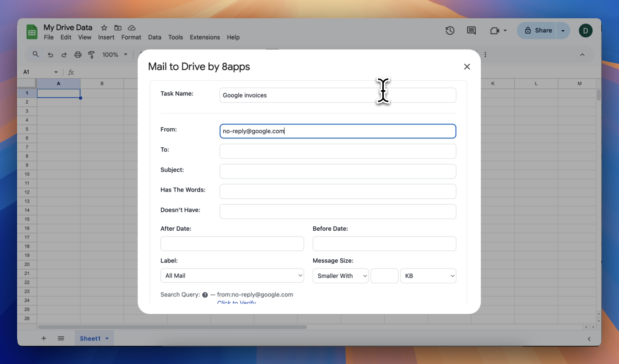This screenshot has width=619, height=364.
Task: Click the Click to Verify link
Action: point(236,302)
